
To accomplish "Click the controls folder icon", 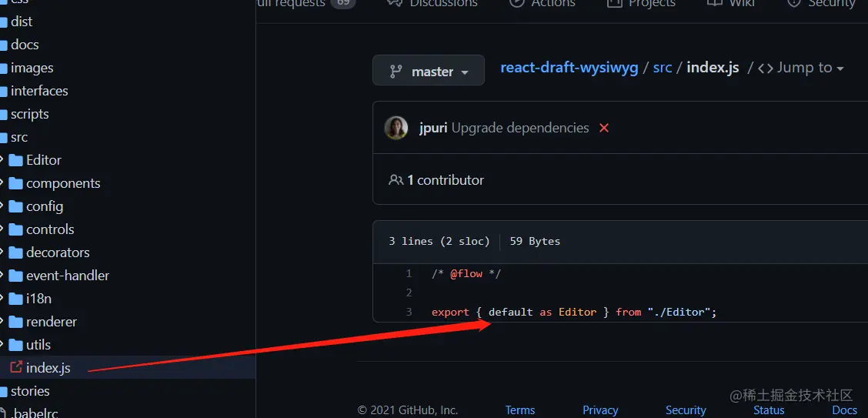I will pos(16,229).
